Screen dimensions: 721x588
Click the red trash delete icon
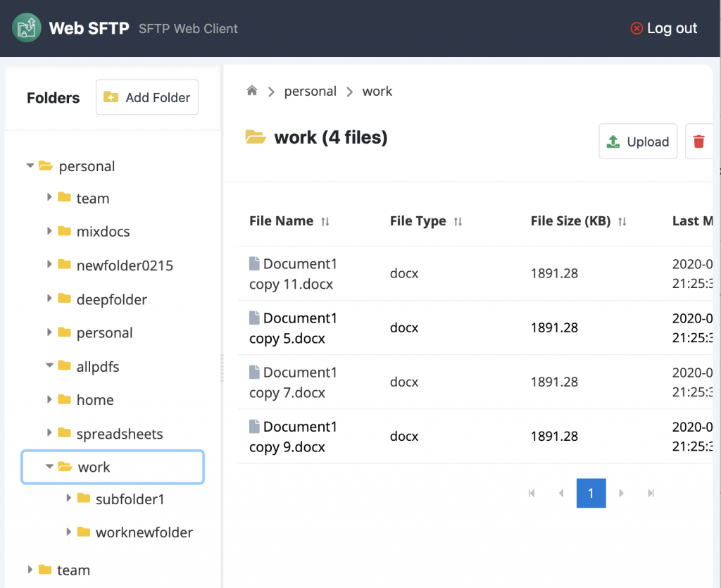pyautogui.click(x=698, y=141)
